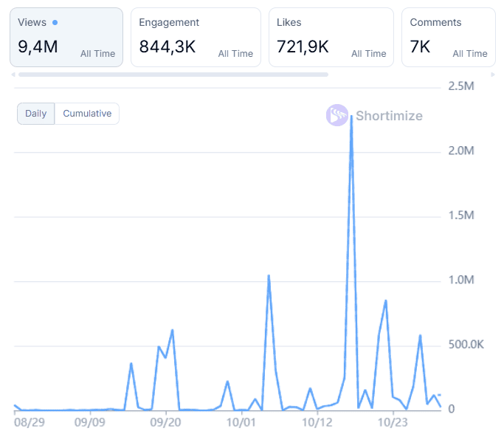504x434 pixels.
Task: Click the blue dot next to Views
Action: point(55,23)
